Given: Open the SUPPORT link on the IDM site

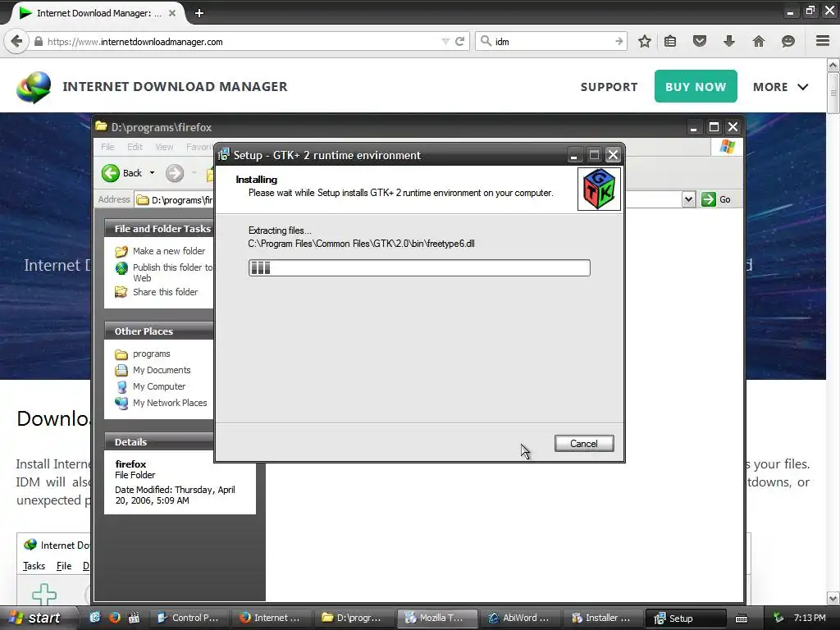Looking at the screenshot, I should tap(609, 87).
